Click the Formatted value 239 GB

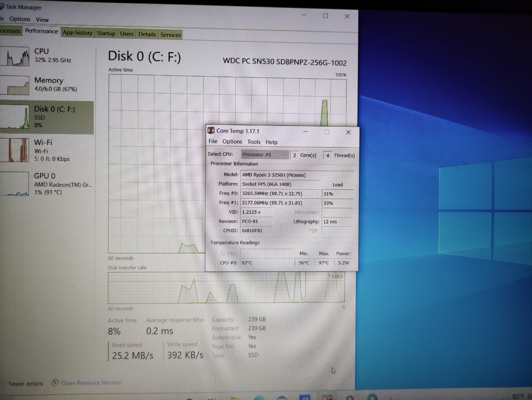coord(257,328)
